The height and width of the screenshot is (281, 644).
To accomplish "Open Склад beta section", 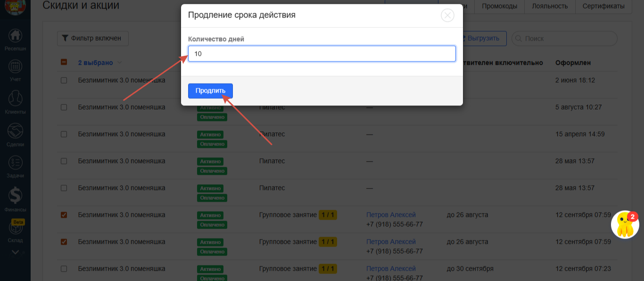I will click(15, 231).
